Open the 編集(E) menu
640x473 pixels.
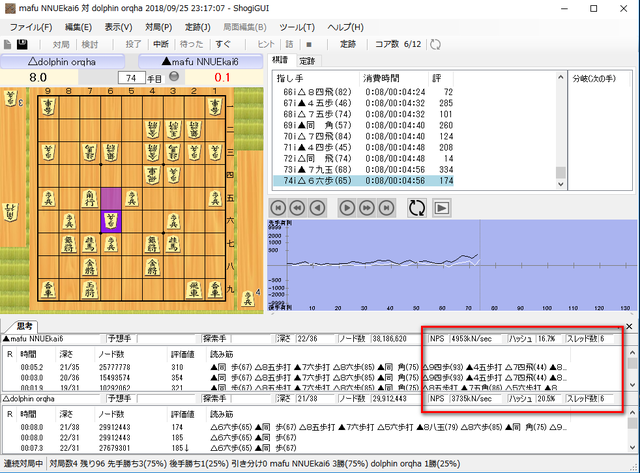78,27
